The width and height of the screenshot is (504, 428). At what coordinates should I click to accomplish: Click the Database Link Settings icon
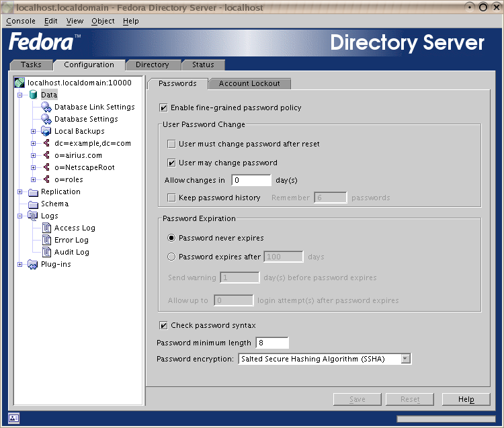[46, 107]
